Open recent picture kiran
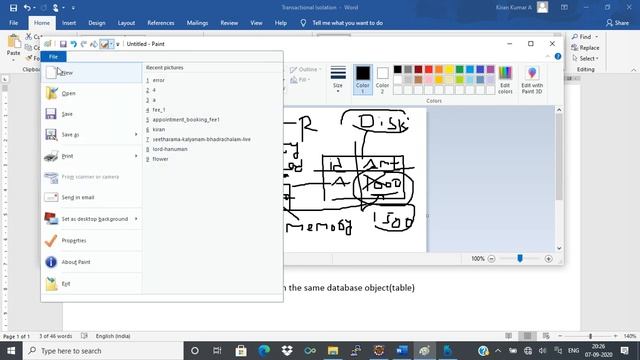 [159, 129]
